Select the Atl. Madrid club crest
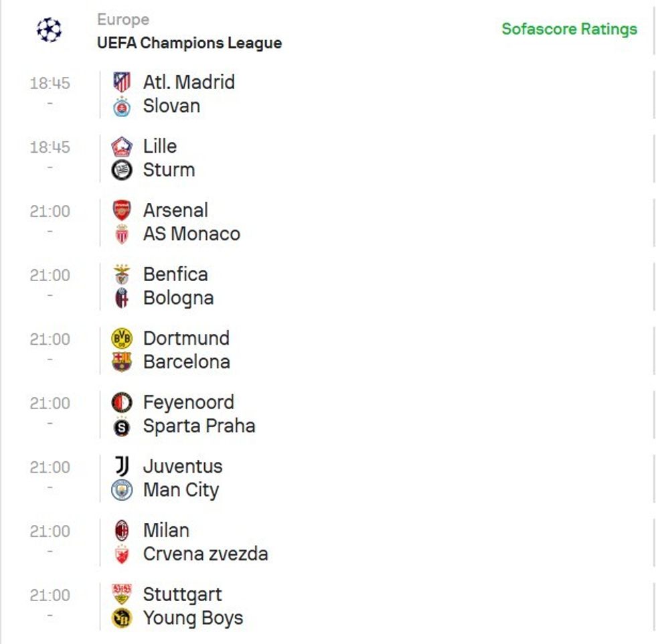The width and height of the screenshot is (656, 644). click(x=122, y=81)
